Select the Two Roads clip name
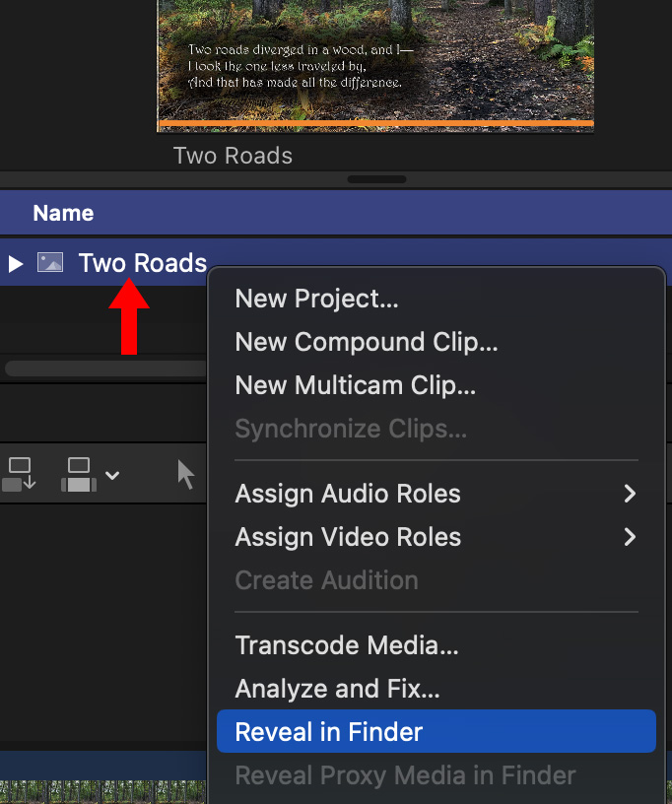672x804 pixels. coord(143,263)
